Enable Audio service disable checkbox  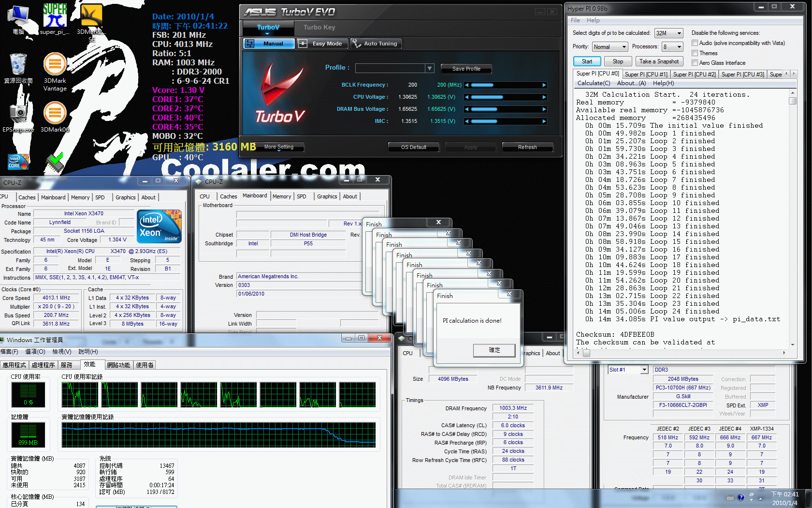click(x=695, y=43)
